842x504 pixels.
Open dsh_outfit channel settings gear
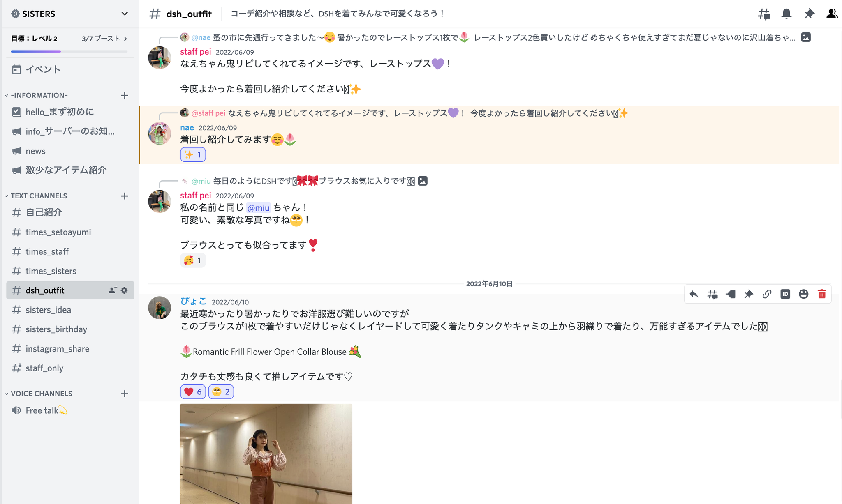[x=124, y=290]
